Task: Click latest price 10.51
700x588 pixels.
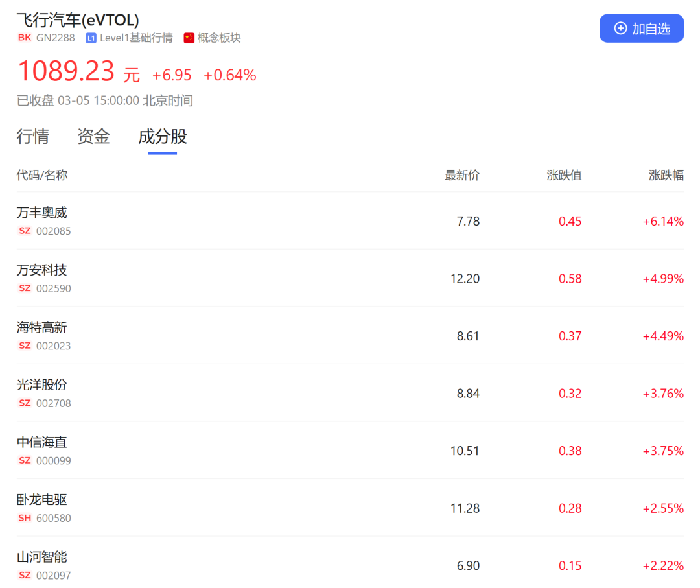Action: (x=465, y=451)
